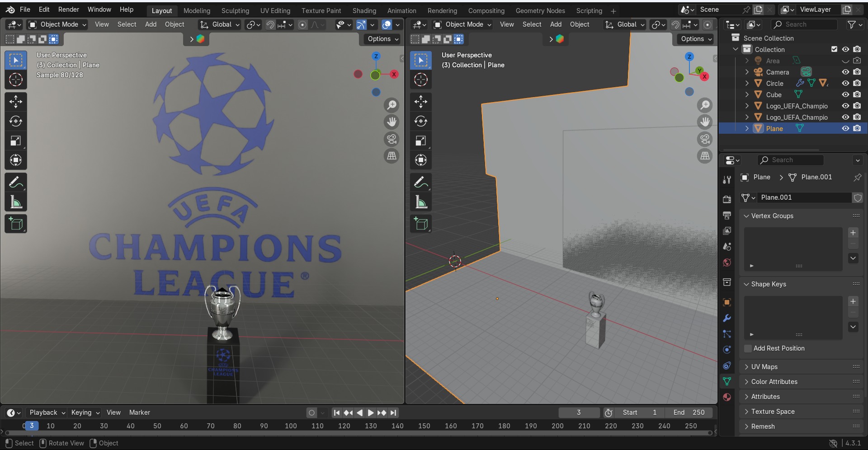Image resolution: width=868 pixels, height=450 pixels.
Task: Click the current frame field showing 3
Action: click(x=579, y=412)
